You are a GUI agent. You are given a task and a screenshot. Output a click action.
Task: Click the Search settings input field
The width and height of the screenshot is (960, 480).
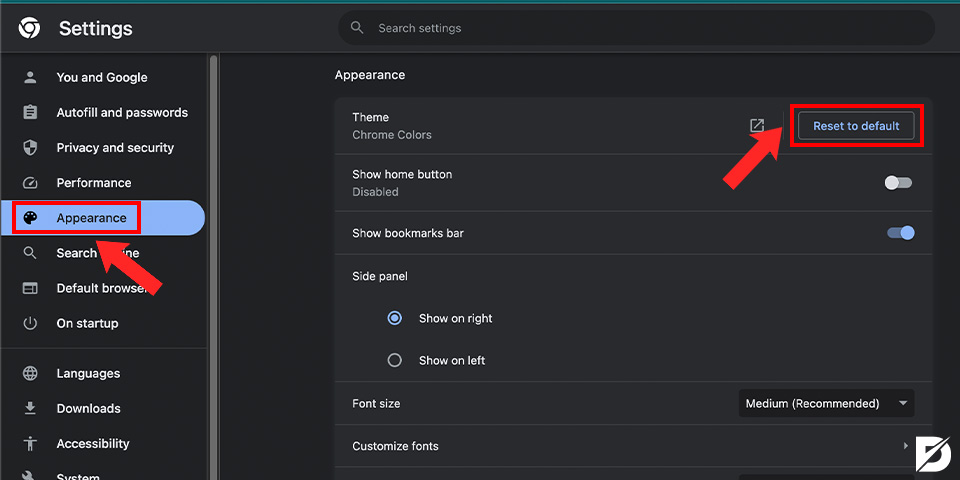636,28
